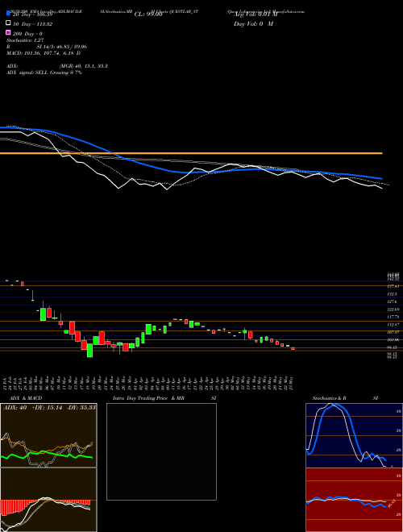Click the 'Stochastics: 1.27' reading
The image size is (403, 532).
(25, 40)
